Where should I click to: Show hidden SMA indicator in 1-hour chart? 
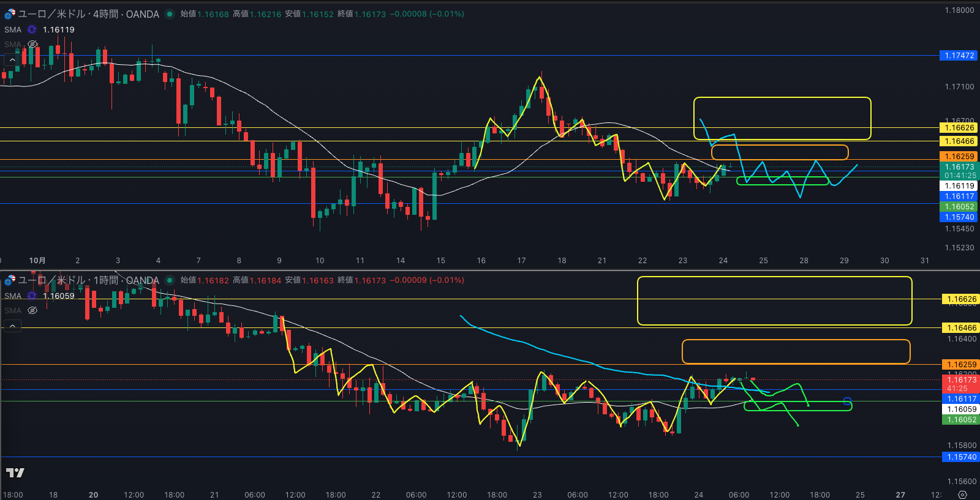click(x=33, y=310)
